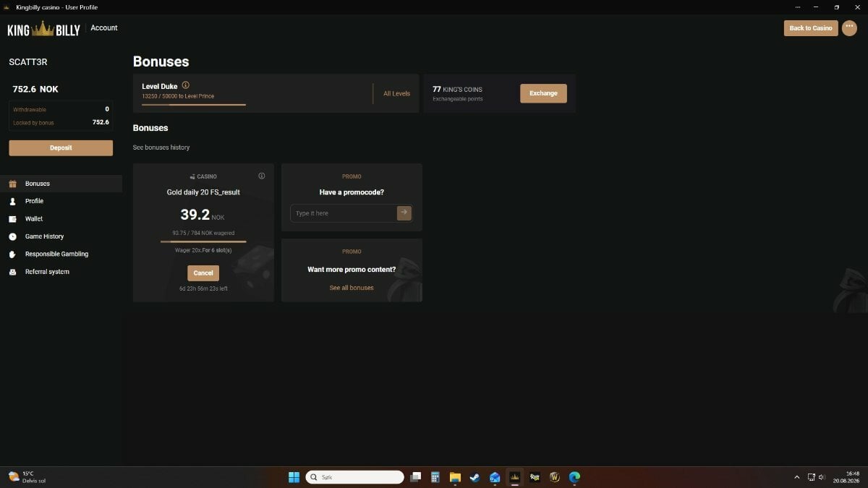Image resolution: width=868 pixels, height=488 pixels.
Task: Click the Withdrawable amount row
Action: [x=61, y=109]
